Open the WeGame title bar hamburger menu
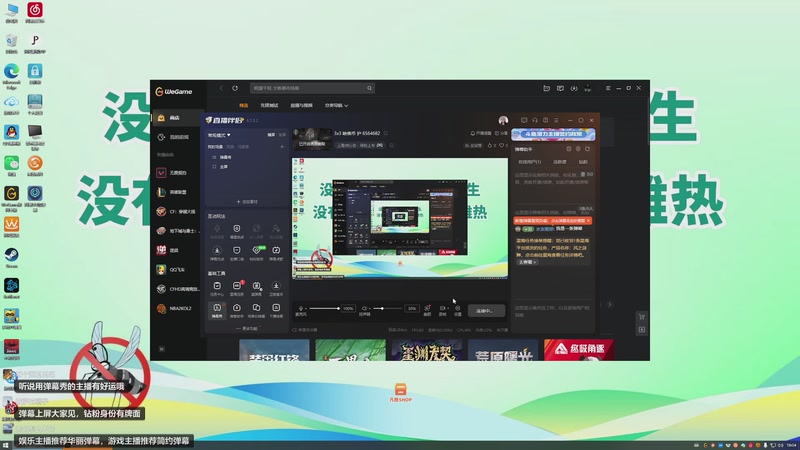The image size is (800, 450). click(x=608, y=88)
